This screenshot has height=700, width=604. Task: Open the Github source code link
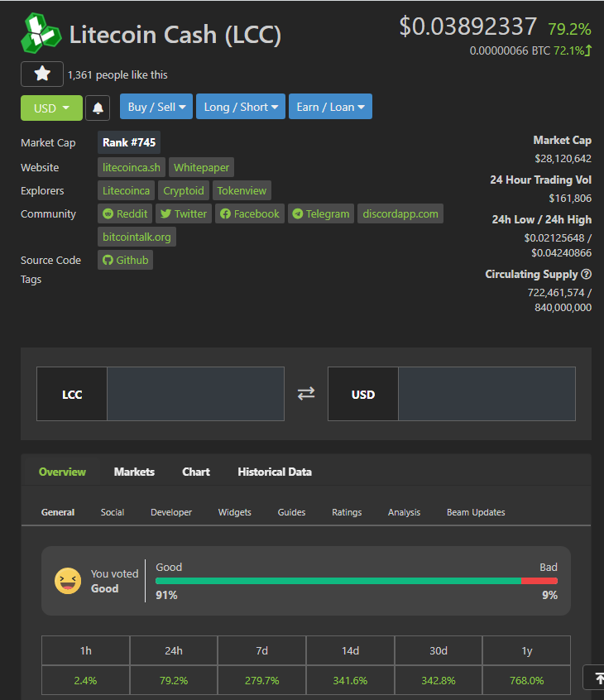pos(126,261)
